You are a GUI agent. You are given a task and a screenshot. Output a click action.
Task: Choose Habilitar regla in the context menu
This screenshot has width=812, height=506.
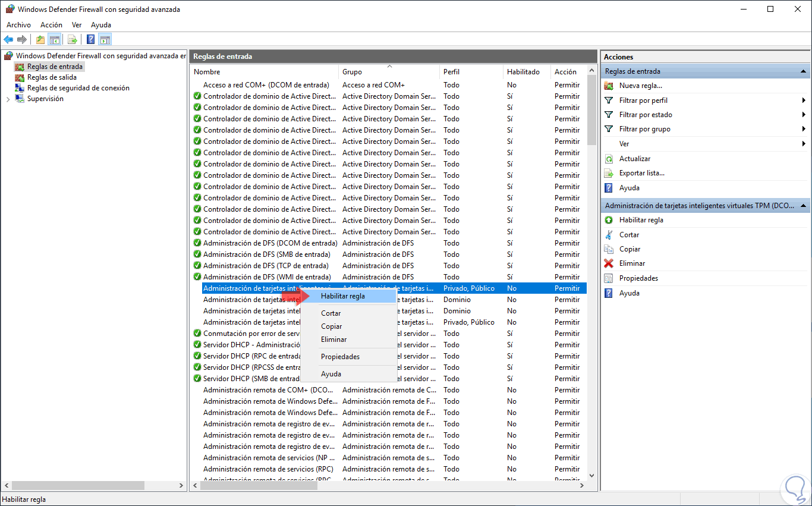click(348, 296)
